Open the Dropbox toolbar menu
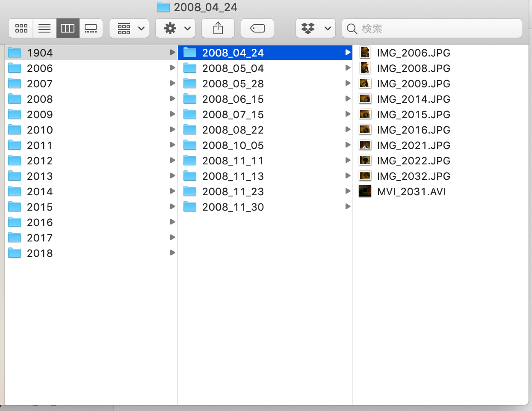 (x=316, y=29)
